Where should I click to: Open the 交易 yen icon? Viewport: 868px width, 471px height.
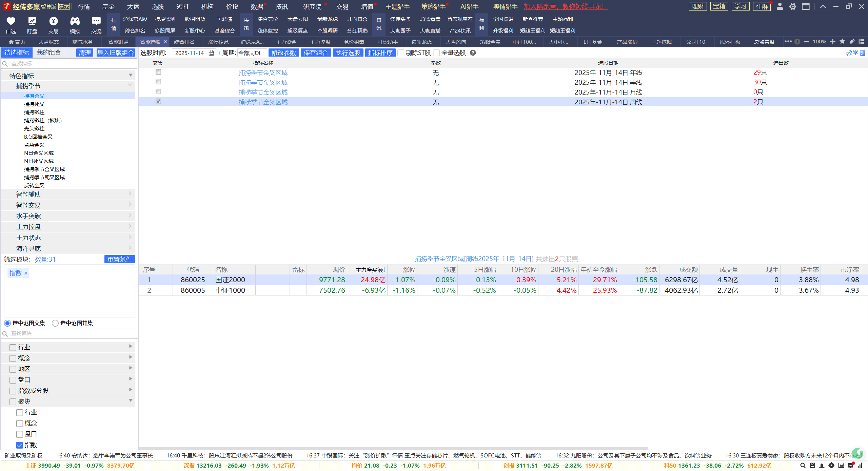click(x=54, y=21)
